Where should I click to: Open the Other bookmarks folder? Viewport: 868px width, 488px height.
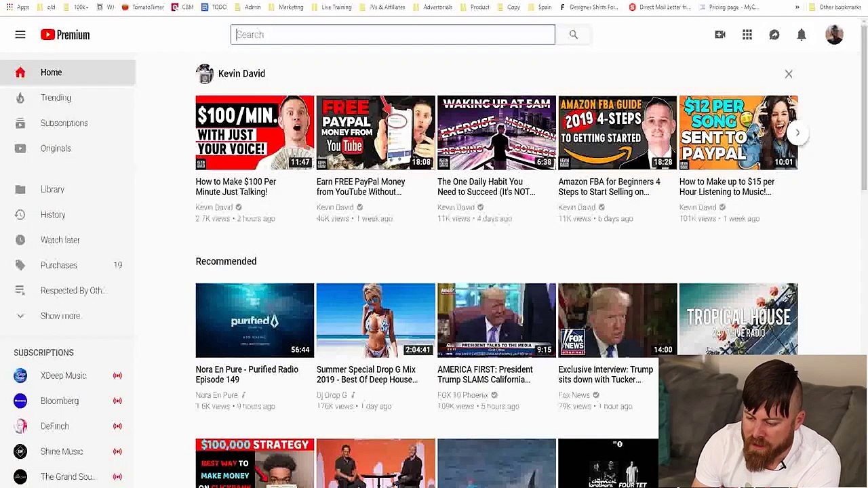pos(835,7)
